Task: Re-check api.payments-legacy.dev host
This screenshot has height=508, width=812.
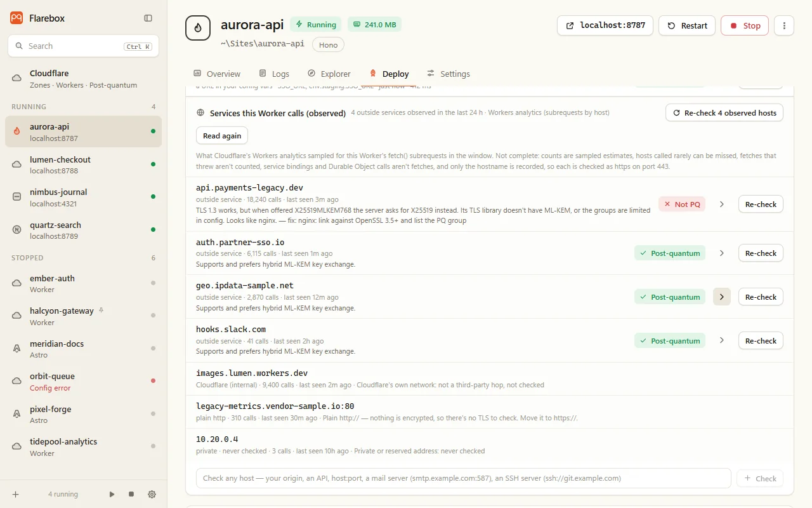Action: pos(761,204)
